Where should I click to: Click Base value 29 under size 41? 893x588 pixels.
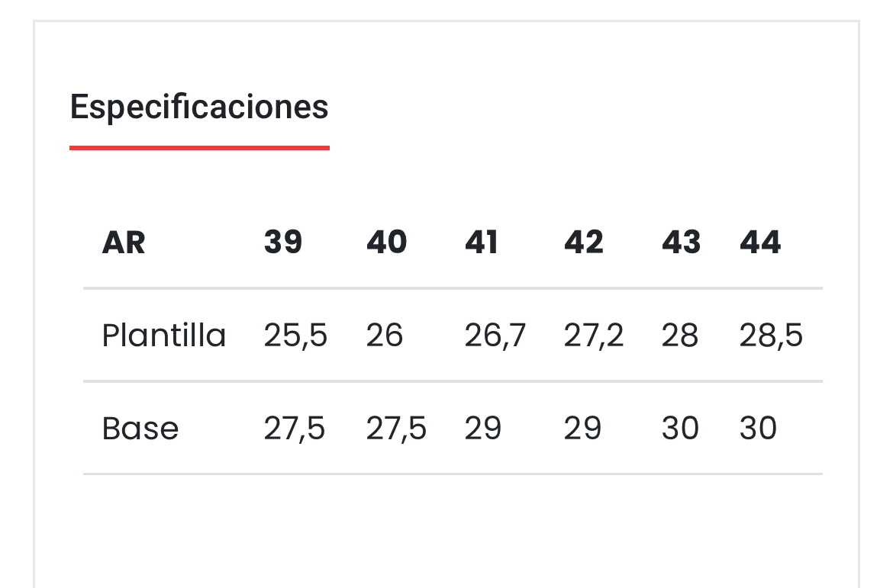coord(483,428)
